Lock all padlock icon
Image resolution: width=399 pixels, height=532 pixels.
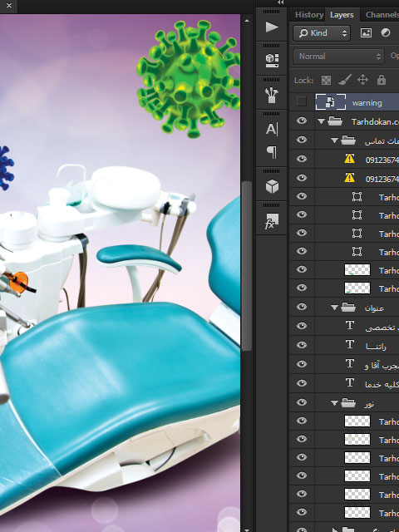point(382,80)
